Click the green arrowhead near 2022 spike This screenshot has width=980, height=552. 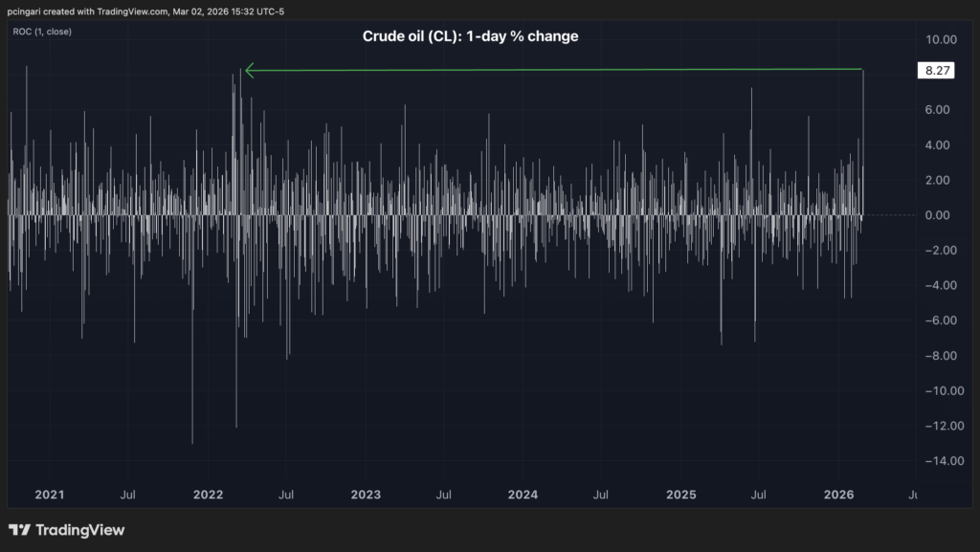250,70
